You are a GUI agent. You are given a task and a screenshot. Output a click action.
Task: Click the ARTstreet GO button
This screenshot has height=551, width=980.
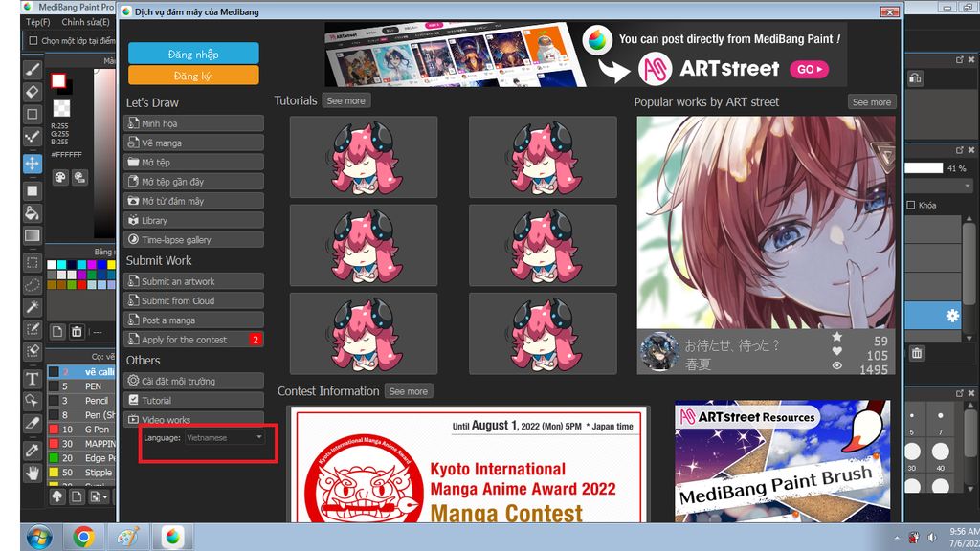[810, 69]
